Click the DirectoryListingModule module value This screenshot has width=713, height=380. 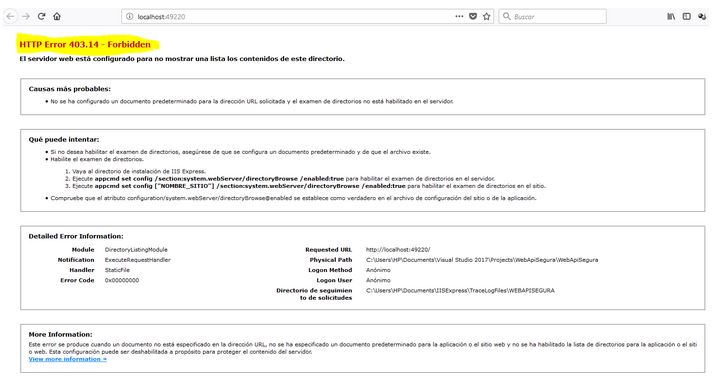136,250
